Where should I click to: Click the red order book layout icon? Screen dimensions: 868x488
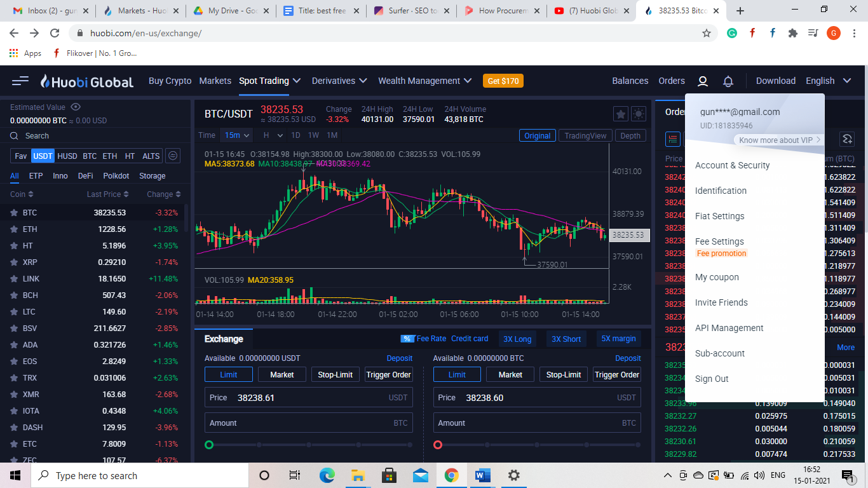point(673,139)
